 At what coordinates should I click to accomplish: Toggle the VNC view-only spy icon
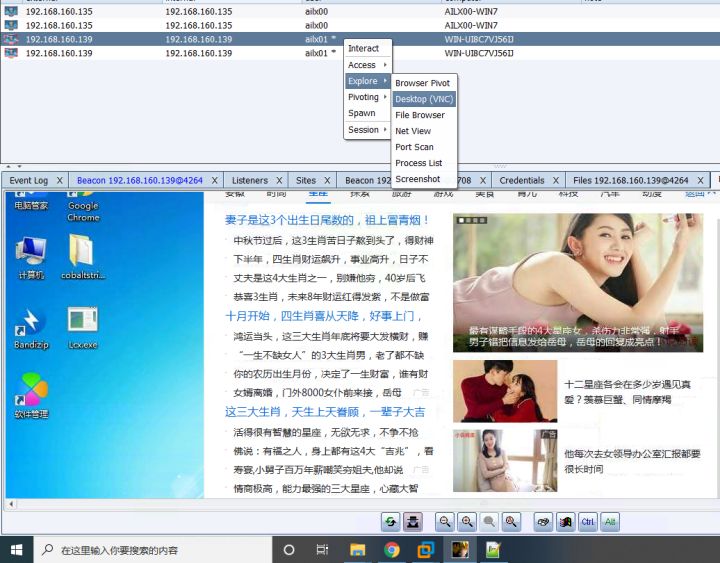tap(413, 522)
